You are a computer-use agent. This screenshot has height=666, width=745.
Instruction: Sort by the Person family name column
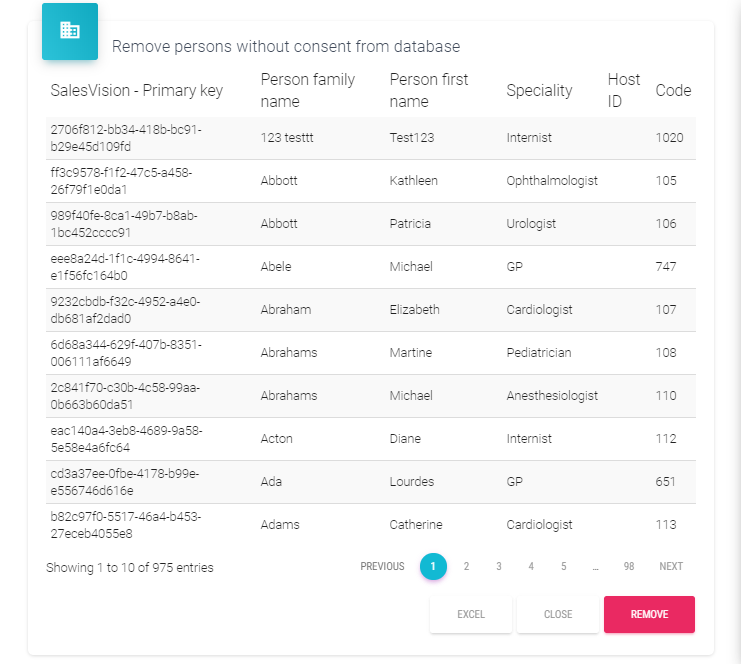(x=307, y=90)
